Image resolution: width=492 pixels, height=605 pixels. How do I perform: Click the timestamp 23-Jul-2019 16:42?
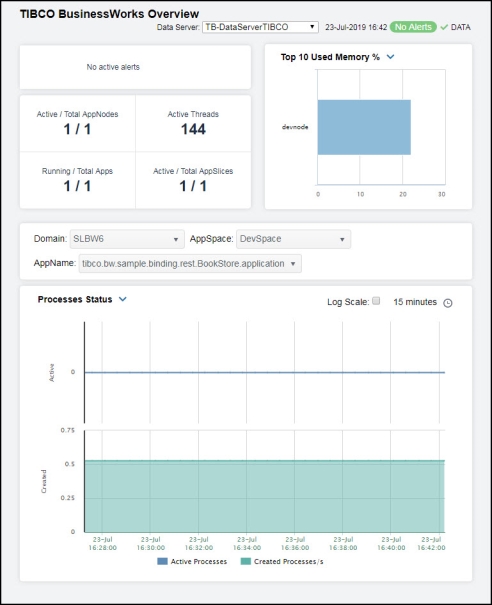[x=356, y=27]
